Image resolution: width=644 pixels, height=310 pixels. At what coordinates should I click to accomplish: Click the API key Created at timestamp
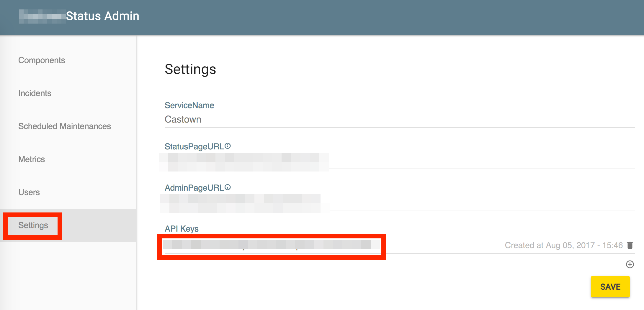[x=563, y=245]
